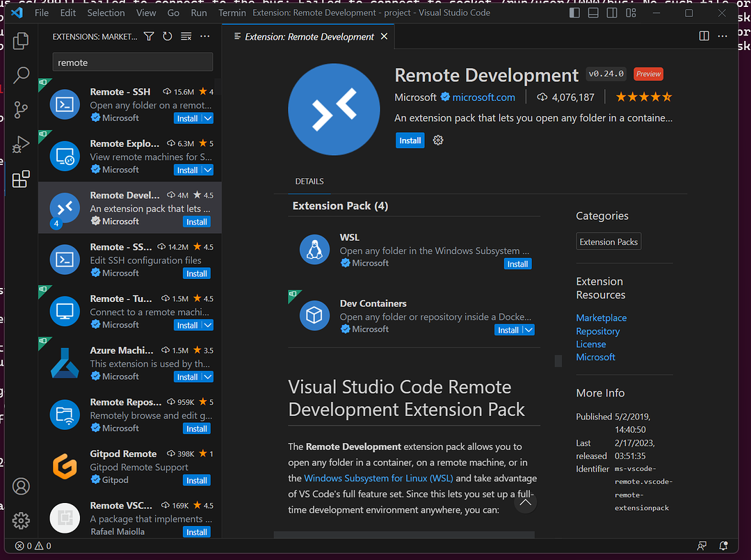Open the Source Control view
751x560 pixels.
[x=20, y=109]
